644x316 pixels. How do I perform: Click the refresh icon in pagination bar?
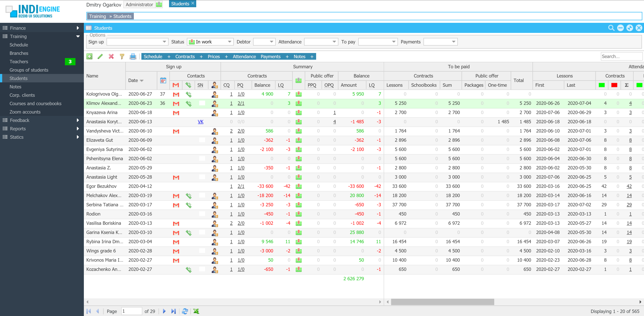coord(185,311)
